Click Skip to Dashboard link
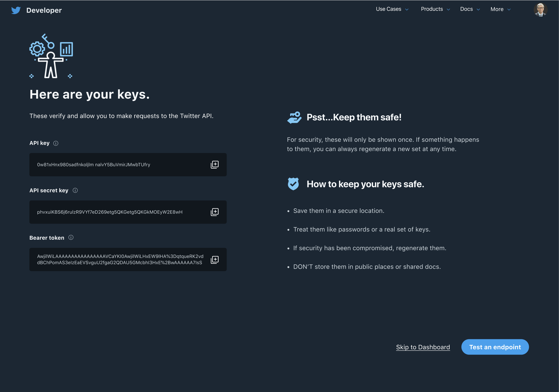The width and height of the screenshot is (559, 392). coord(423,347)
